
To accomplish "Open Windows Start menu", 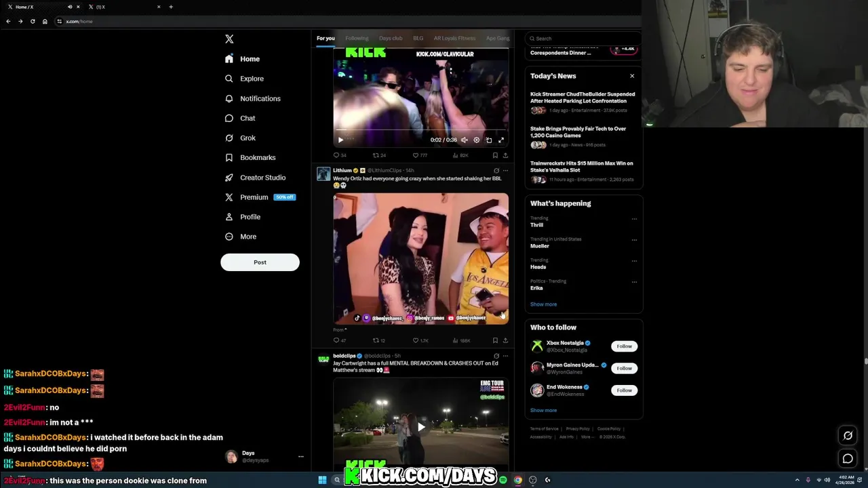I will [322, 480].
